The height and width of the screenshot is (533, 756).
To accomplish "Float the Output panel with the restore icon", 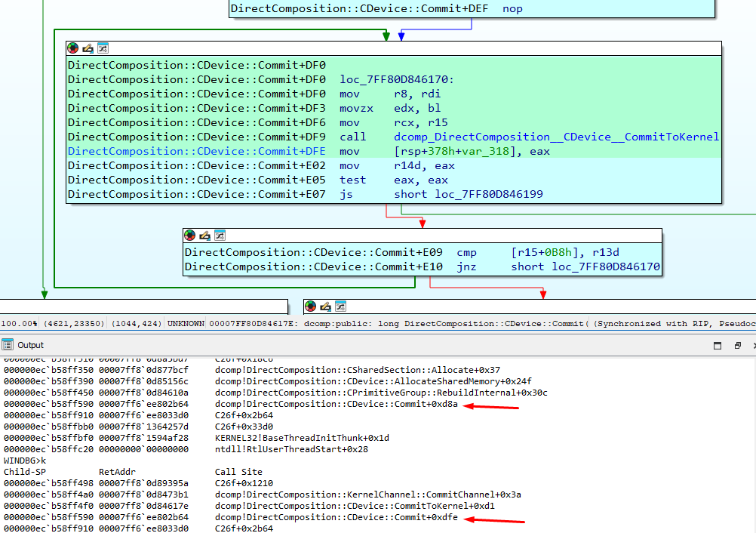I will (738, 345).
